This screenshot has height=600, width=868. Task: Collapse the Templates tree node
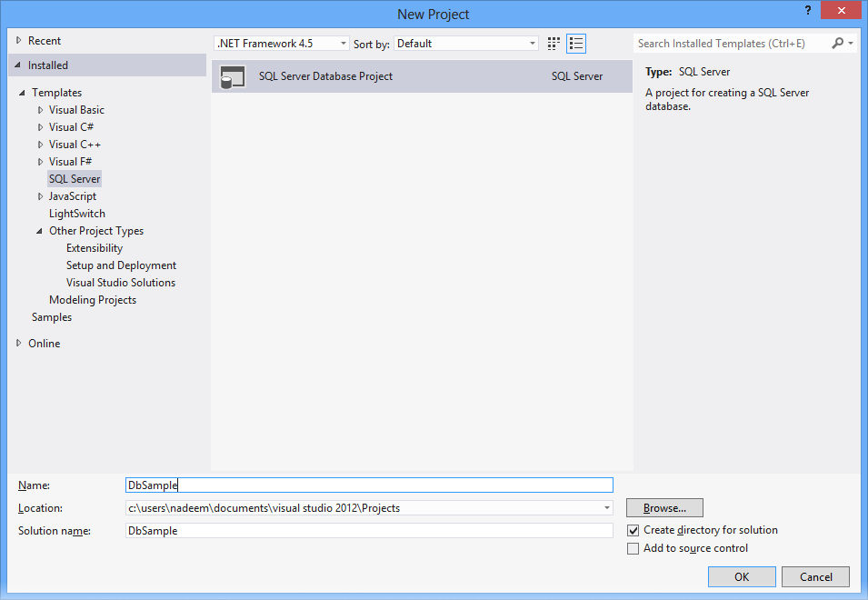22,93
